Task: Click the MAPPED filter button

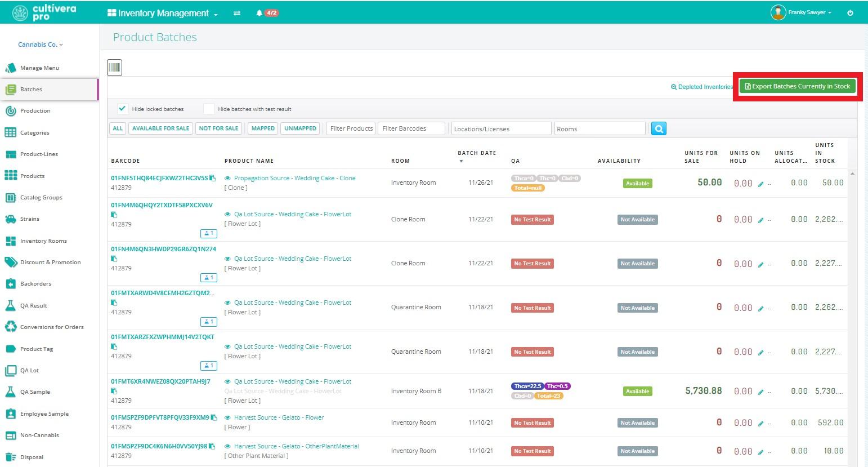Action: 263,128
